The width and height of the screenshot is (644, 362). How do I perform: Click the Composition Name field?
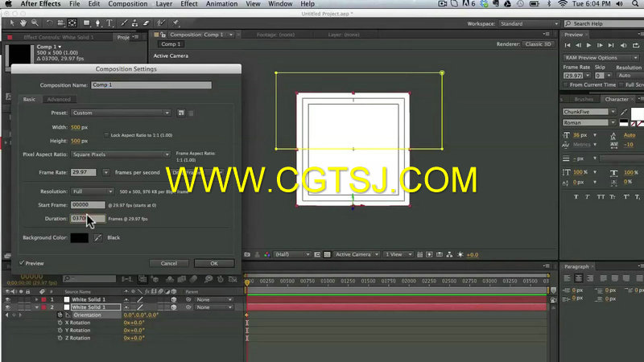(151, 85)
